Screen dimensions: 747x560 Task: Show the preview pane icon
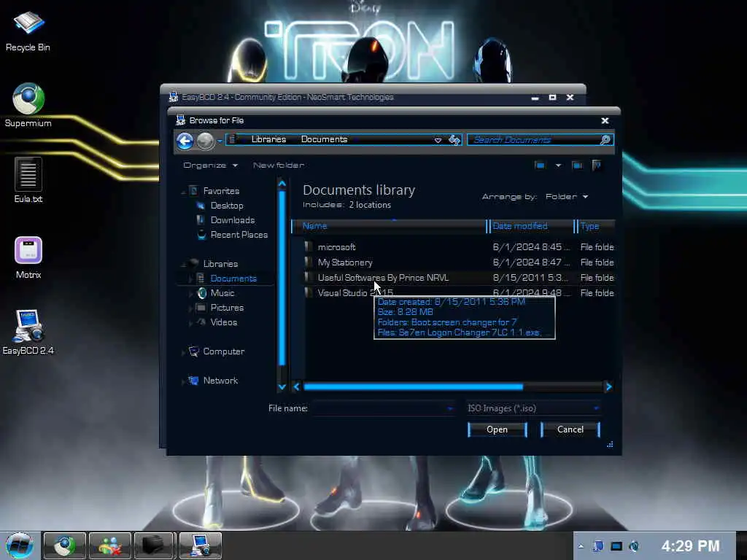(x=577, y=166)
